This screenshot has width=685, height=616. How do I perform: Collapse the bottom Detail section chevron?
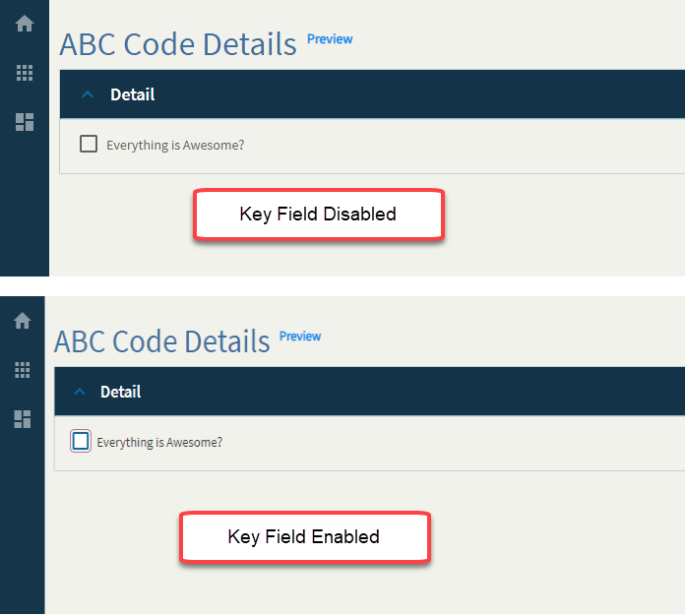click(80, 392)
